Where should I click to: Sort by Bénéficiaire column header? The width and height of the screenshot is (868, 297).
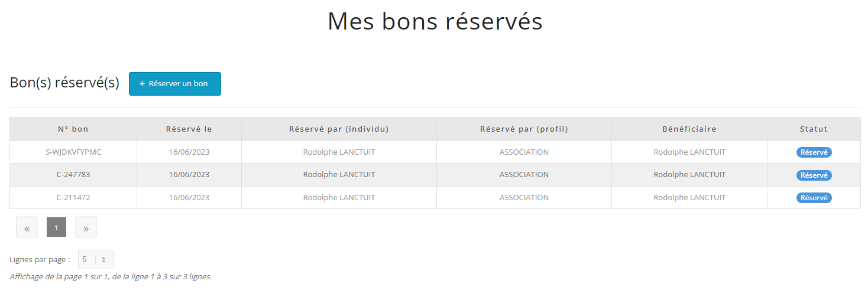point(689,129)
